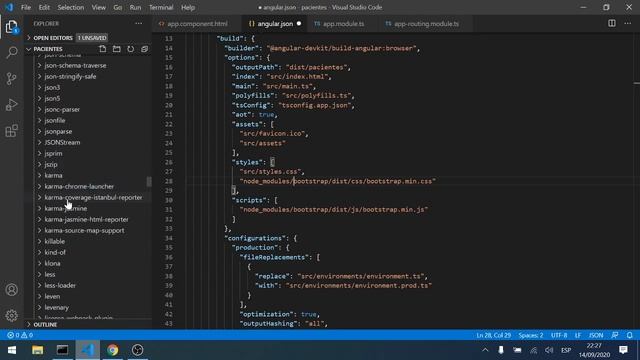Click the unsaved dot on angular.json tab
Viewport: 640px width, 360px height.
click(x=299, y=24)
